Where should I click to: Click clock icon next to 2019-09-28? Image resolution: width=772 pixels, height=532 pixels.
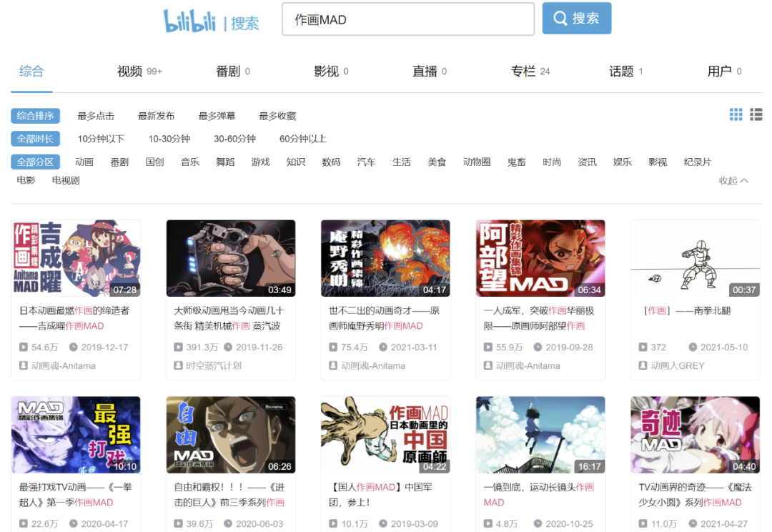[538, 348]
